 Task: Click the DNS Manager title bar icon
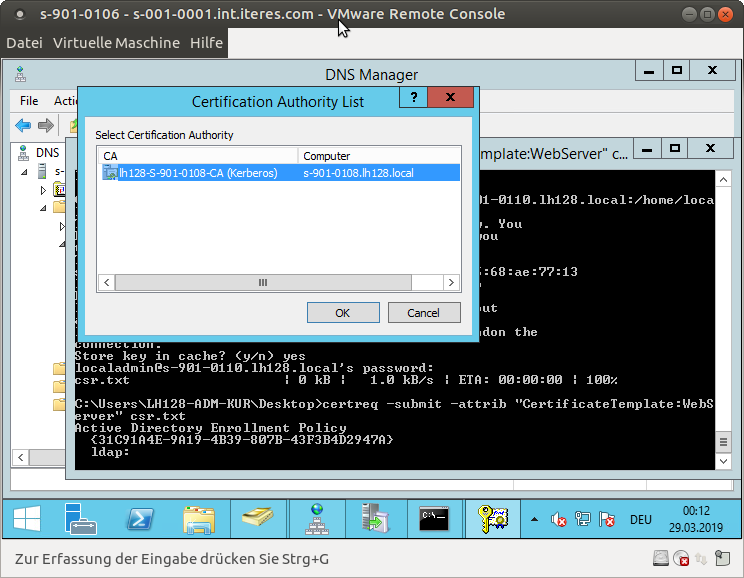(x=20, y=74)
